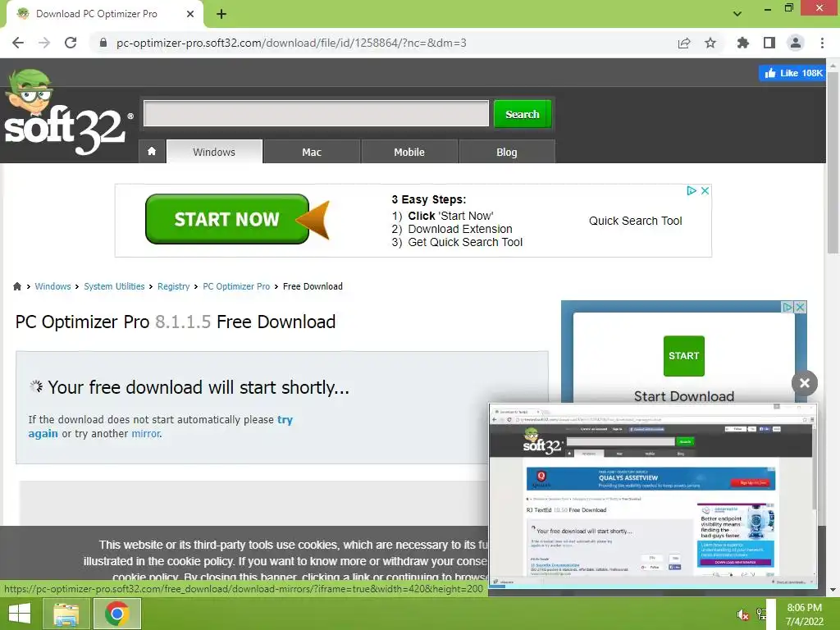Click the Facebook Like 108K button
This screenshot has height=630, width=840.
coord(792,73)
